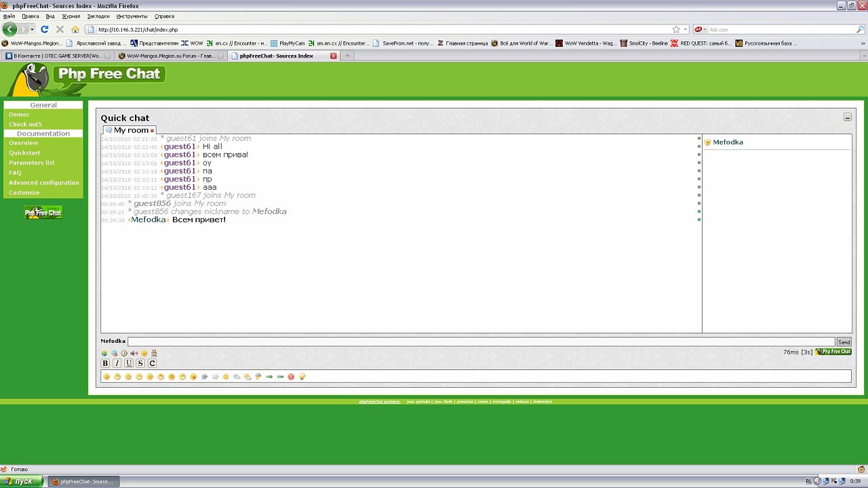Open the Customize sidebar link
Screen dimensions: 868x488
[24, 192]
